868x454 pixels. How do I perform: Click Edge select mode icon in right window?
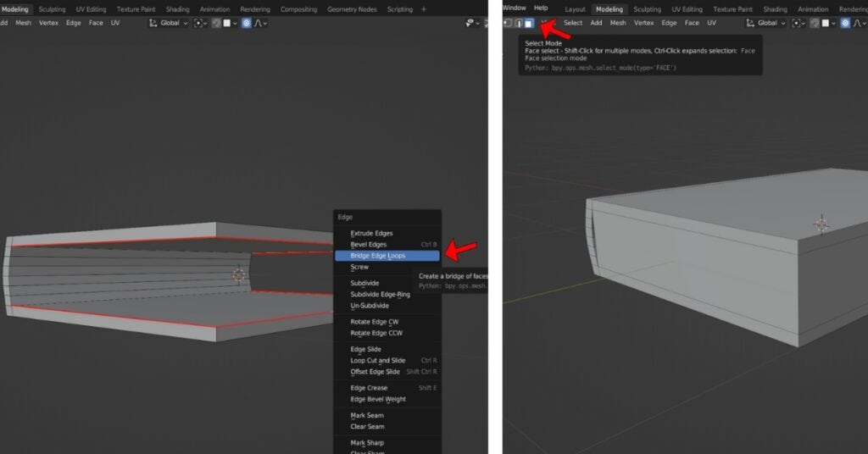tap(519, 23)
